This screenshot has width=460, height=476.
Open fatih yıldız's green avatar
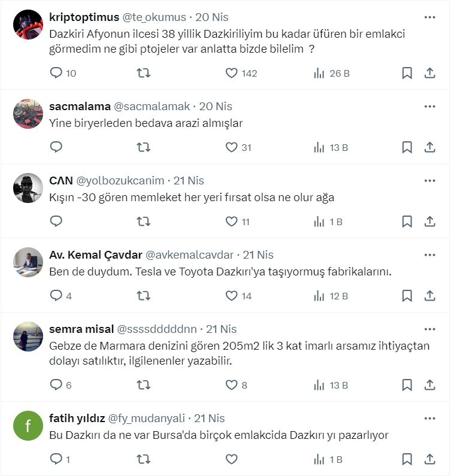click(x=28, y=425)
